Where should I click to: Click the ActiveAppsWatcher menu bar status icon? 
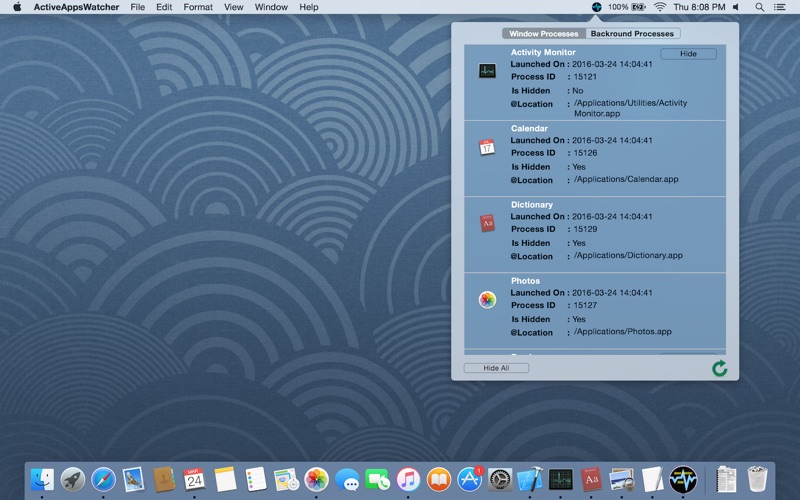[x=596, y=7]
